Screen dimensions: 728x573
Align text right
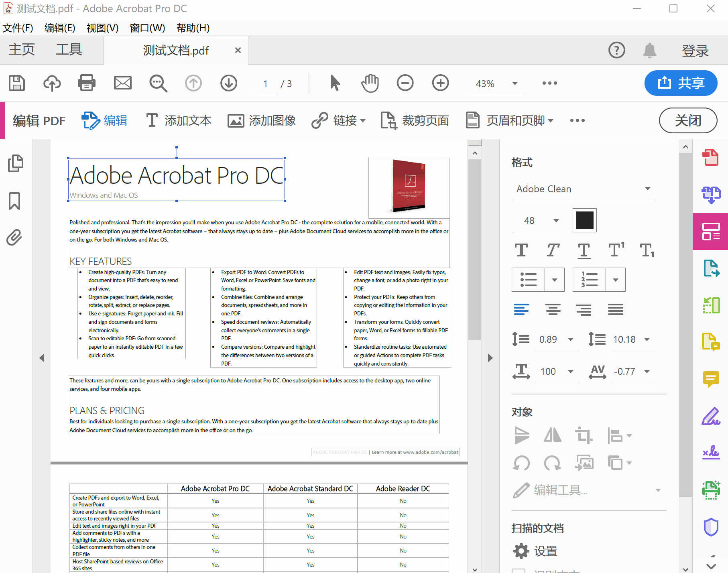point(584,309)
